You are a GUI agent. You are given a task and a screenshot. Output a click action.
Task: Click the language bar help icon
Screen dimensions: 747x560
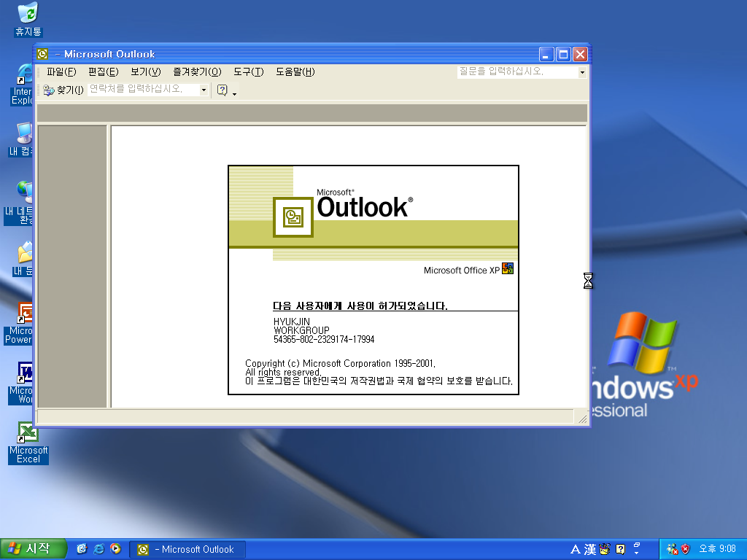pos(620,550)
